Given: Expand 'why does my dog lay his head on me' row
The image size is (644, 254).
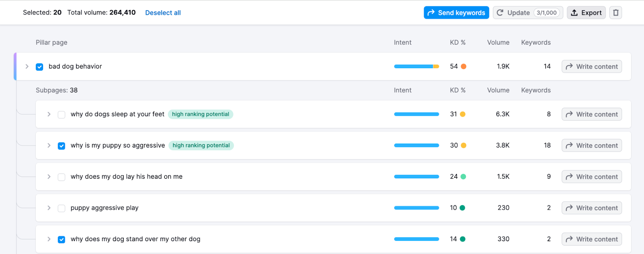Looking at the screenshot, I should (49, 177).
